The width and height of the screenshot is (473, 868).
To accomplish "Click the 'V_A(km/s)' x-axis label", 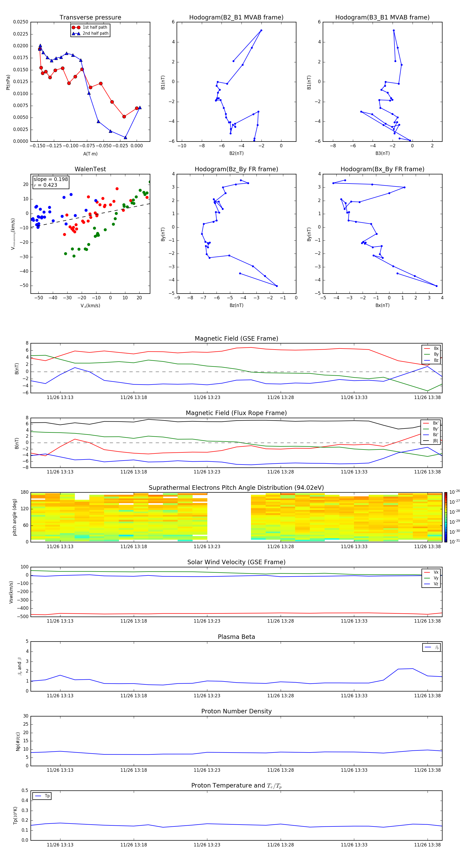I will (x=90, y=306).
